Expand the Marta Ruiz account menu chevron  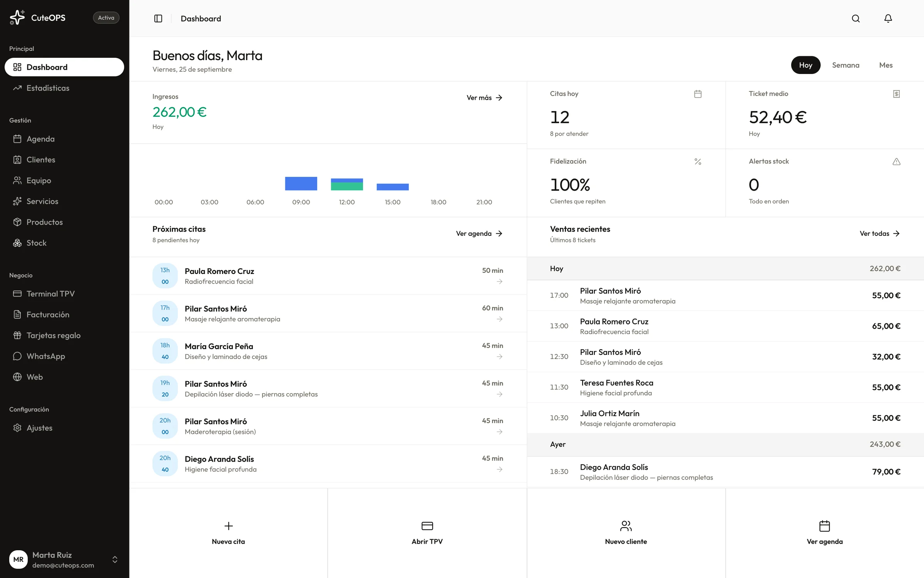point(115,560)
